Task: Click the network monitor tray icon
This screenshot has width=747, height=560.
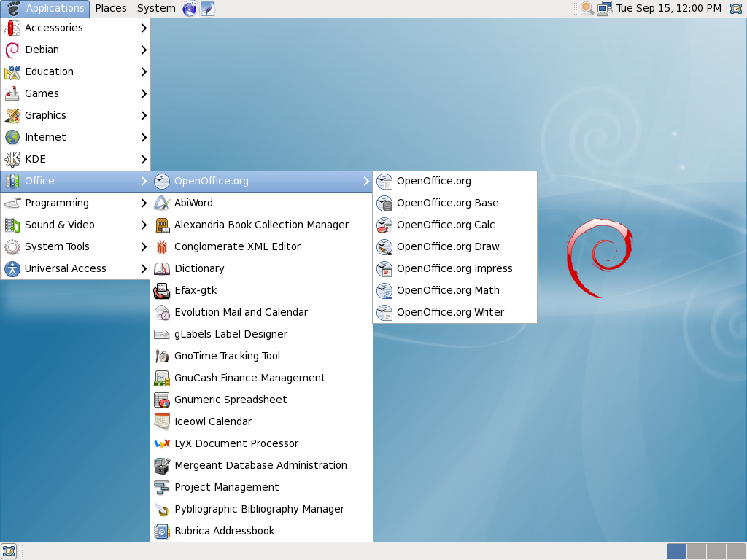Action: point(605,8)
